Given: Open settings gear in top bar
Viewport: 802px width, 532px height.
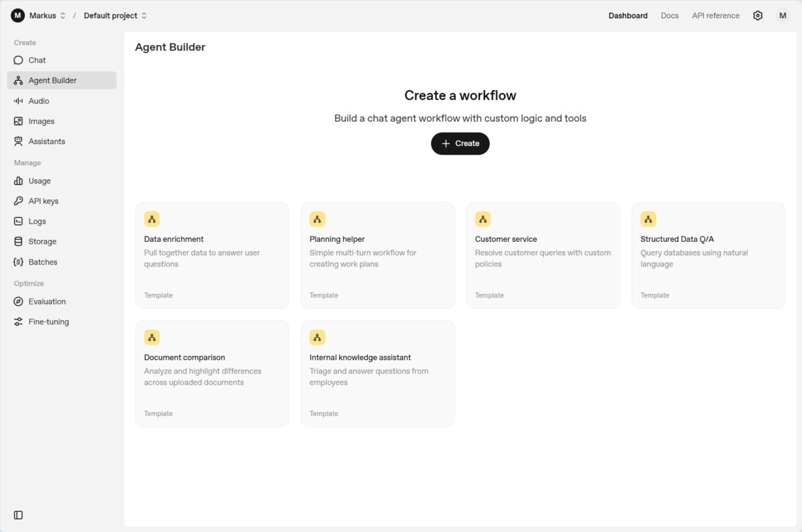Looking at the screenshot, I should [x=758, y=16].
